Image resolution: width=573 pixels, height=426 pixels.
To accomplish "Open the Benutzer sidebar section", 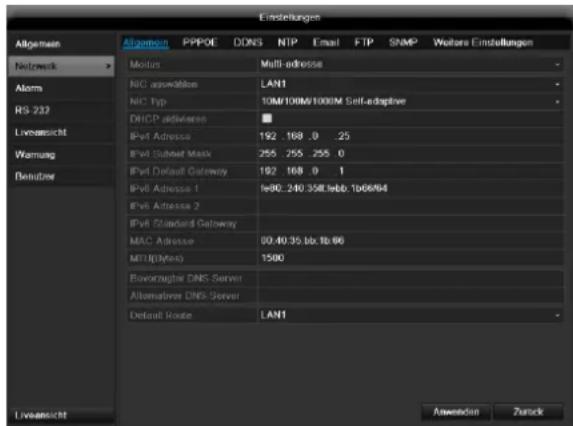I will pos(61,176).
